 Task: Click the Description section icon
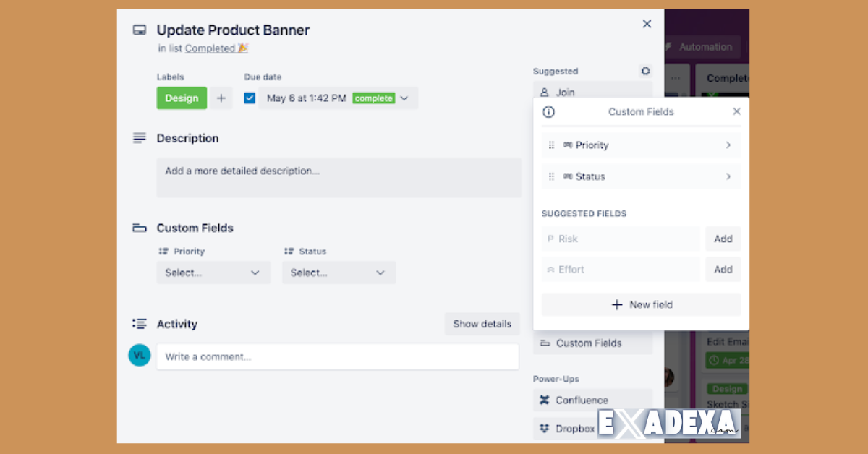(139, 137)
